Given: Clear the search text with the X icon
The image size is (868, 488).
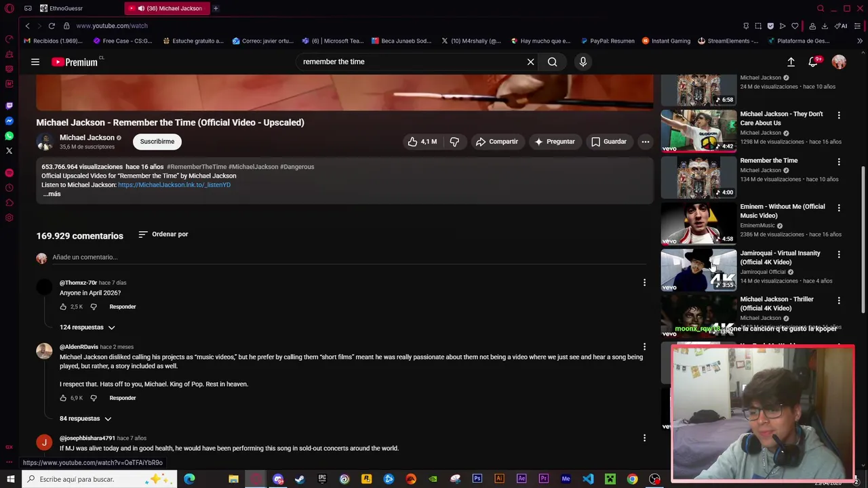Looking at the screenshot, I should pos(530,62).
